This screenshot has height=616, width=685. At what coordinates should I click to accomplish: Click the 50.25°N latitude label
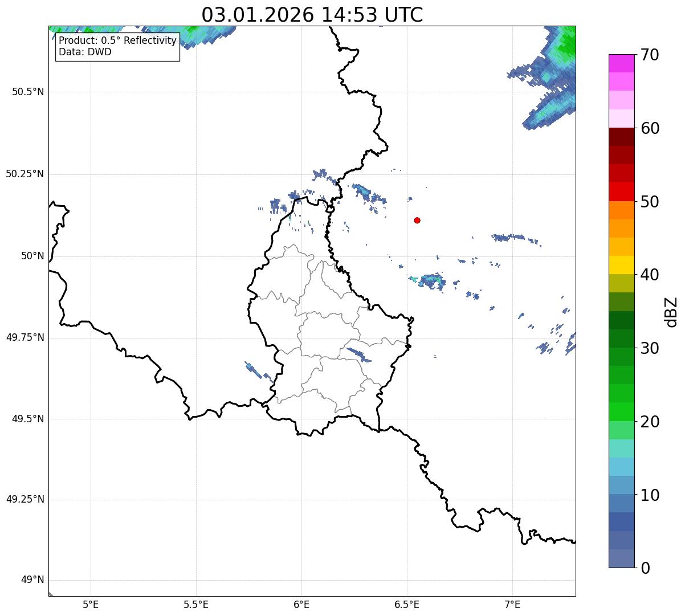click(25, 174)
